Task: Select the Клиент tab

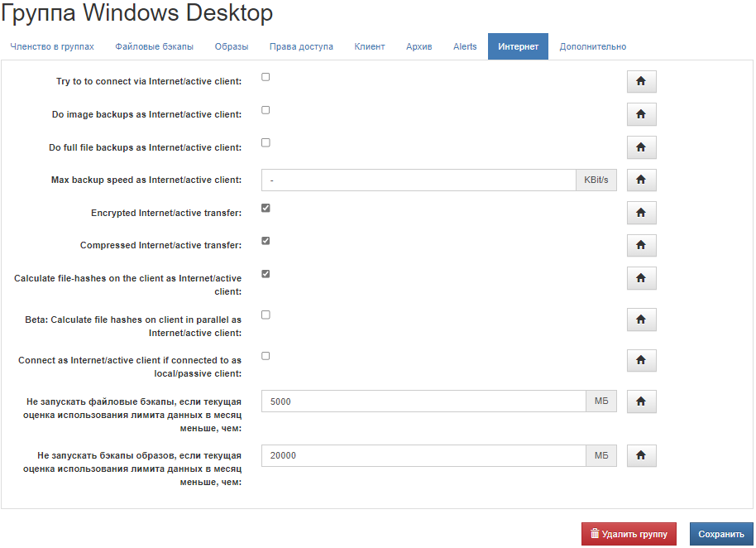Action: [x=370, y=47]
